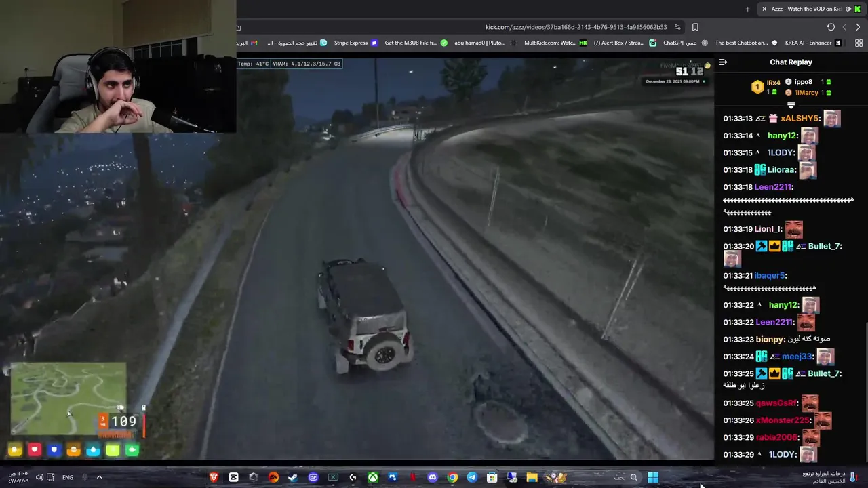The width and height of the screenshot is (868, 488).
Task: Open 1lMarcy leaderboard entry
Action: pos(806,92)
